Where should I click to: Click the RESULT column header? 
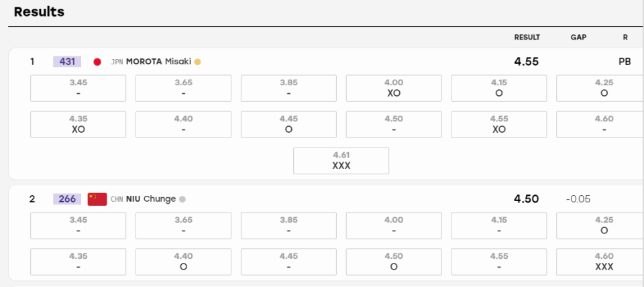click(527, 38)
